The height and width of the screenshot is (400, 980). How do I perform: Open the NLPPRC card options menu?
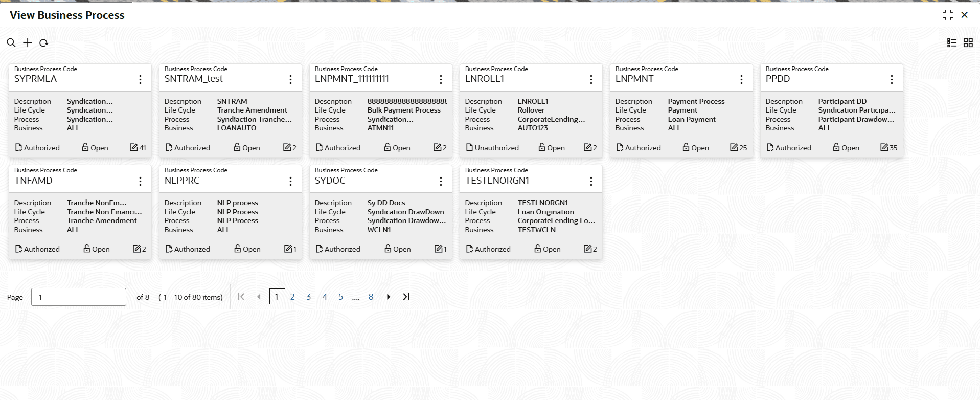(290, 181)
